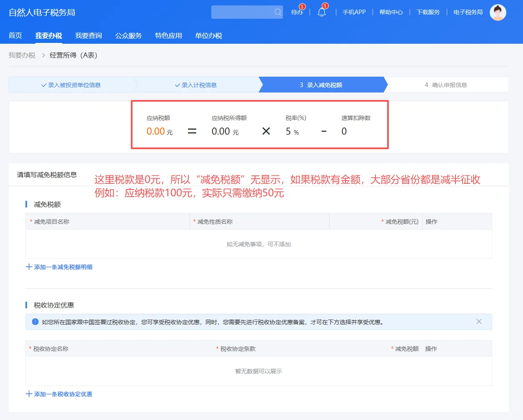
Task: Open the 我要查询 menu
Action: click(x=88, y=35)
